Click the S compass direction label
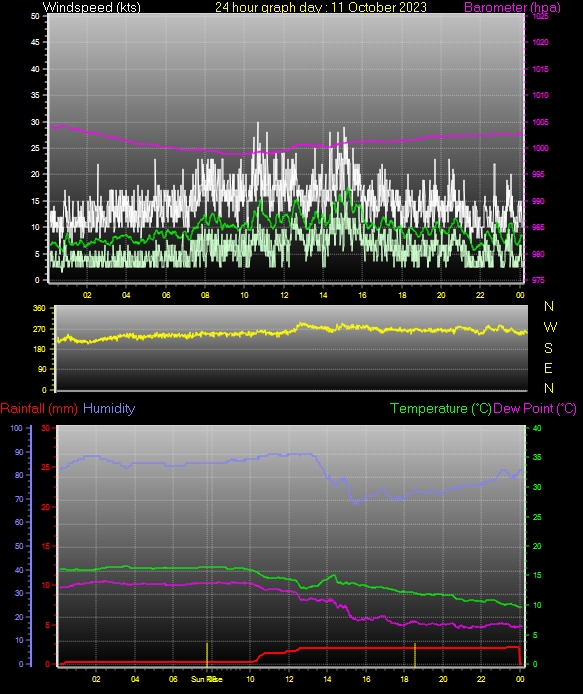 [x=548, y=348]
